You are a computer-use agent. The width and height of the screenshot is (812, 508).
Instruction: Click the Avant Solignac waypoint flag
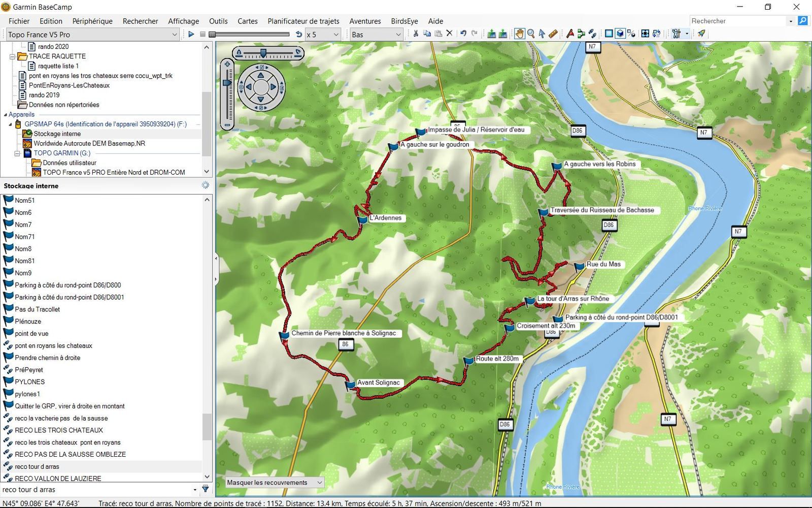tap(350, 385)
